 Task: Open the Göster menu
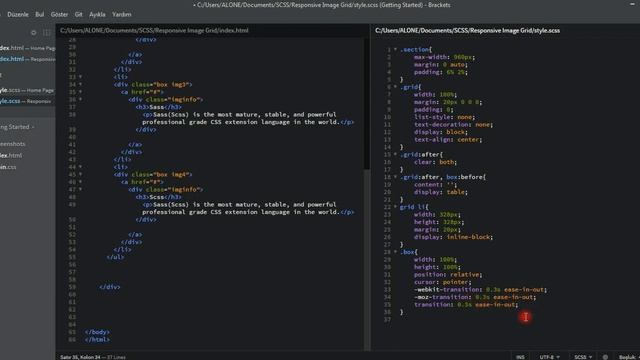[x=59, y=14]
